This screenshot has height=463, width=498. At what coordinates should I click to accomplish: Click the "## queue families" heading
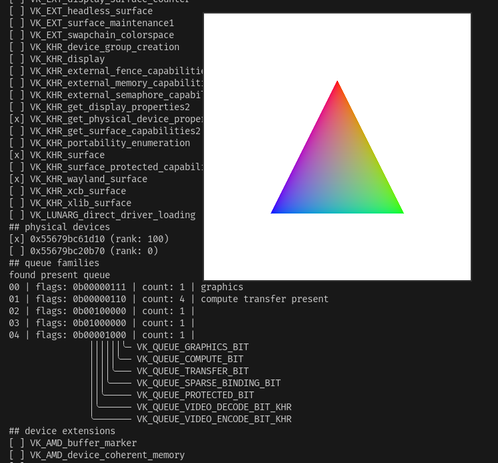point(54,263)
